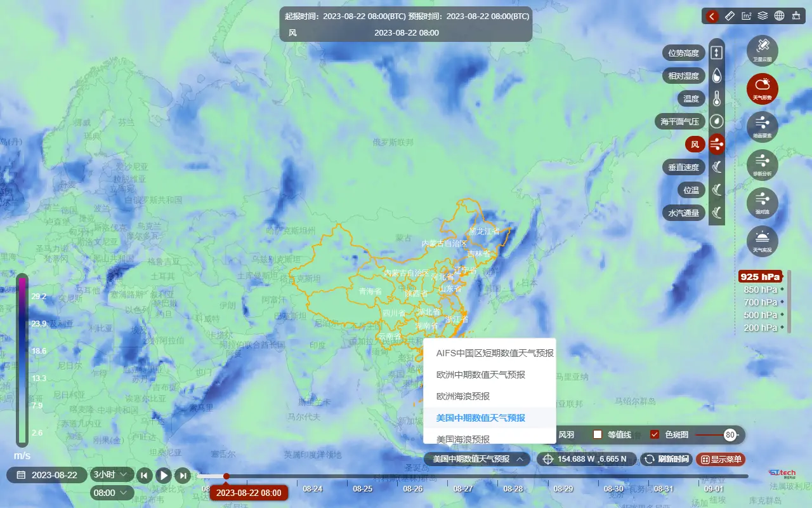Open the map layers icon
Screen dimensions: 812x508
[x=763, y=16]
